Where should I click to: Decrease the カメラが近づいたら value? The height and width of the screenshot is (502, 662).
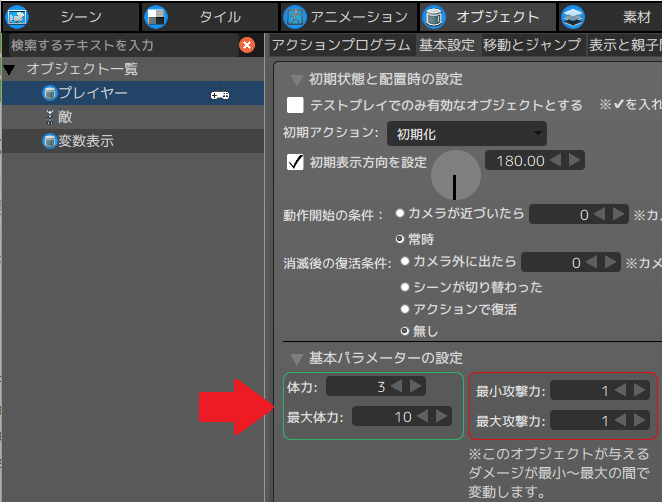pos(600,214)
